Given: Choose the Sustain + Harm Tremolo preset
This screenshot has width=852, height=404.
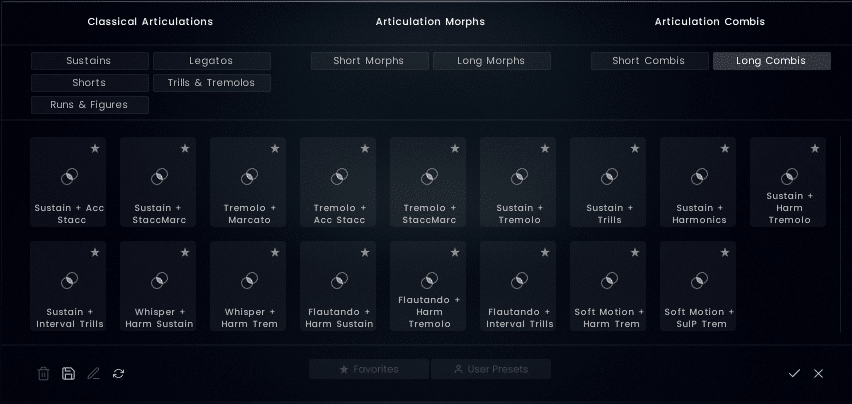Looking at the screenshot, I should point(789,182).
